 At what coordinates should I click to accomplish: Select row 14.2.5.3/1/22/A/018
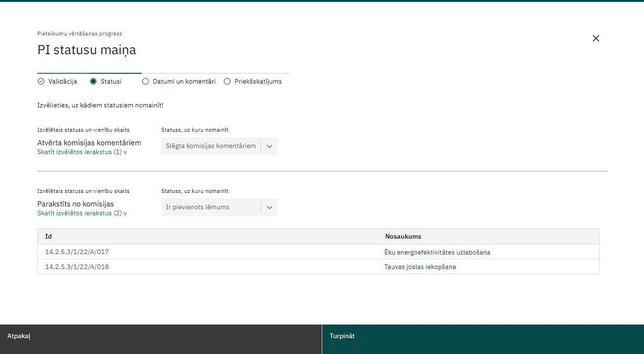(x=318, y=267)
